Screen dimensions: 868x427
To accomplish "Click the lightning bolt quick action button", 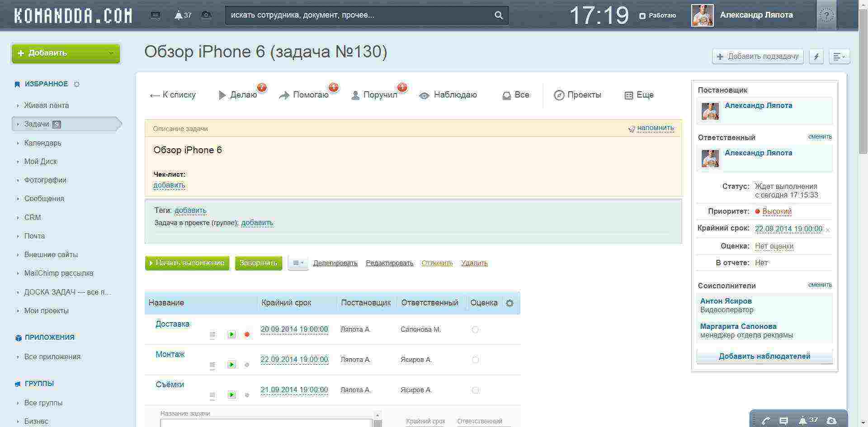I will (816, 56).
